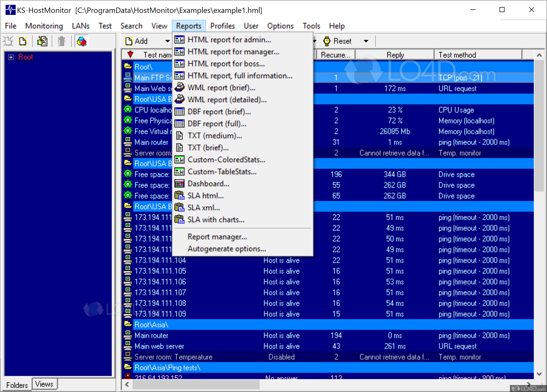Open the Profiles menu
Image resolution: width=547 pixels, height=392 pixels.
click(222, 26)
